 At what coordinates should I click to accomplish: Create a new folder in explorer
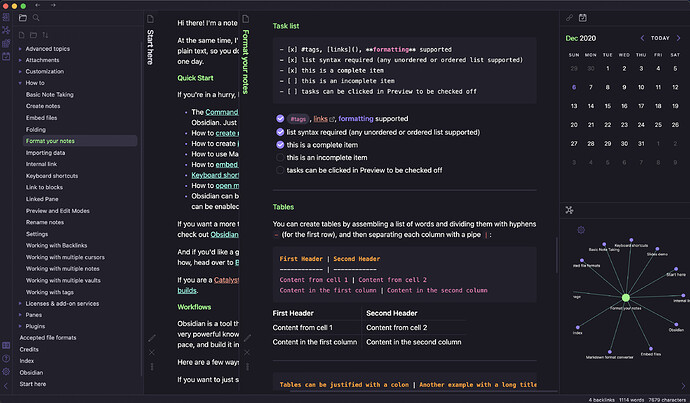coord(33,35)
